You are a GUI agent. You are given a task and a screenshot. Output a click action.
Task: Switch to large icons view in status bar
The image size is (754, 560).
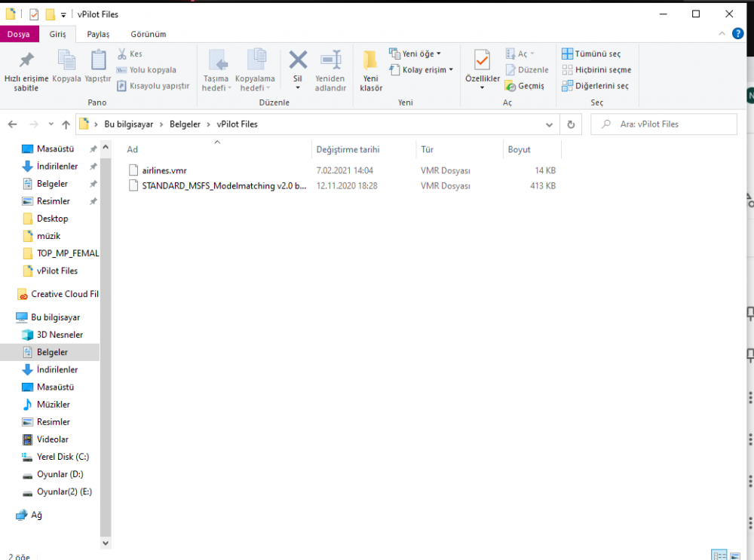(735, 555)
